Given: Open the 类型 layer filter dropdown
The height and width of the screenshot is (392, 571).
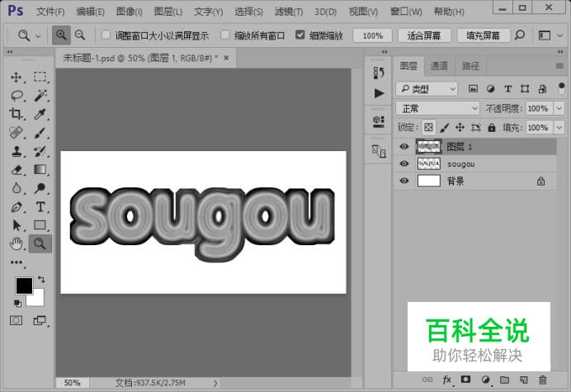Looking at the screenshot, I should pos(427,88).
